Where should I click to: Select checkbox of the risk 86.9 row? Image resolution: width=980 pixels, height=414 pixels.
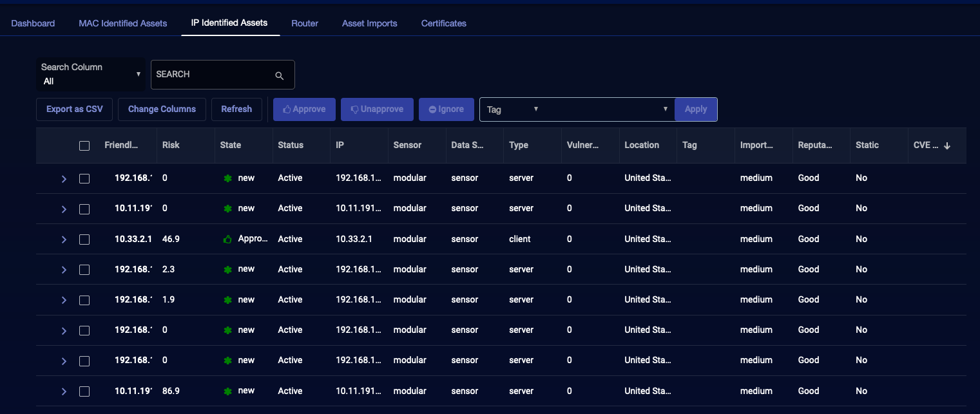[x=84, y=391]
